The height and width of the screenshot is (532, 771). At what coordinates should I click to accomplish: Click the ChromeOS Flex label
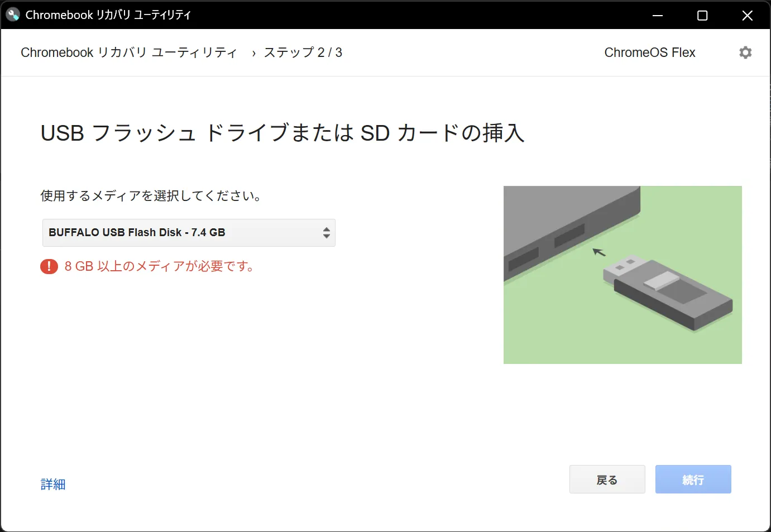(x=649, y=52)
